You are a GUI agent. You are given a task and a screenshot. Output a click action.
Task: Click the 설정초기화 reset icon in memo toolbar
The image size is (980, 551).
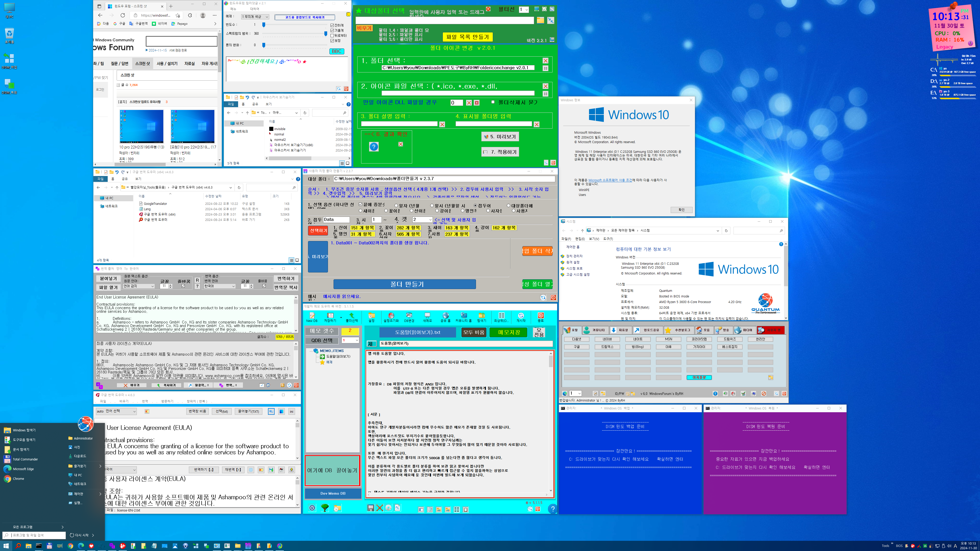click(391, 317)
